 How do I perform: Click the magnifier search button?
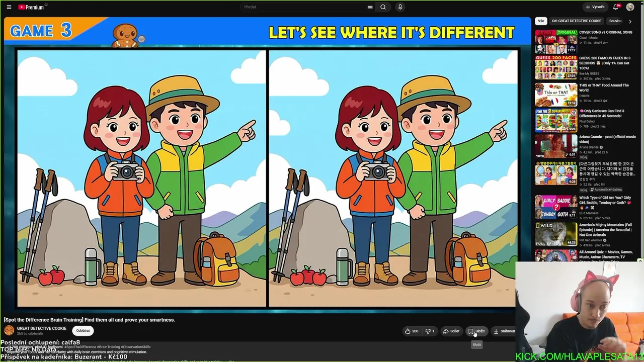(x=383, y=7)
